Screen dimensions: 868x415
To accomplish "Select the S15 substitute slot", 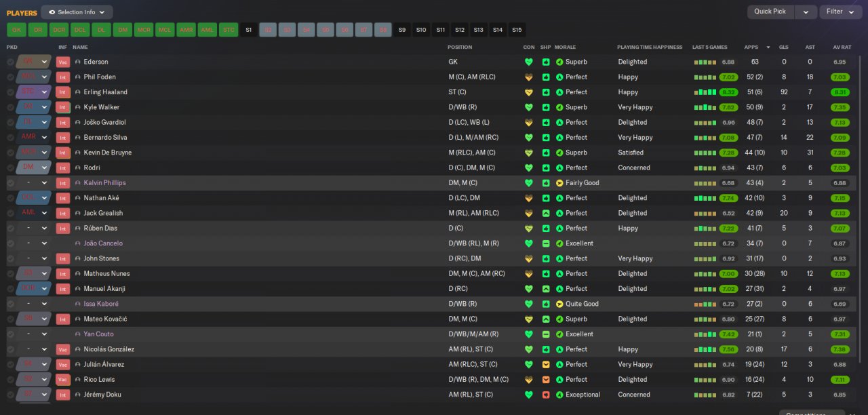I will click(517, 30).
